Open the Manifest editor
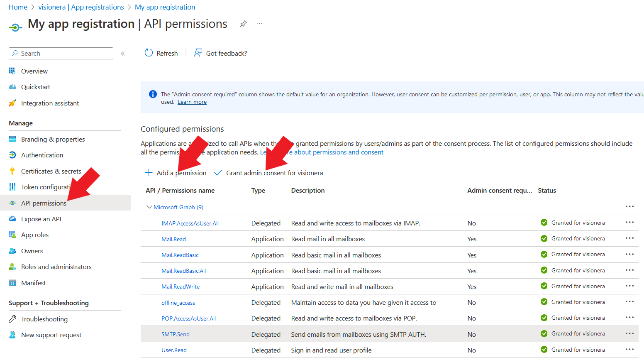The width and height of the screenshot is (644, 360). tap(33, 283)
